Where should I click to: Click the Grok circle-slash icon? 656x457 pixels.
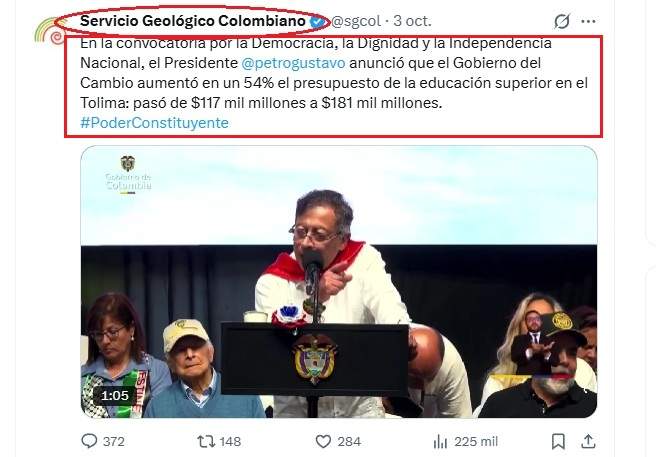(562, 21)
